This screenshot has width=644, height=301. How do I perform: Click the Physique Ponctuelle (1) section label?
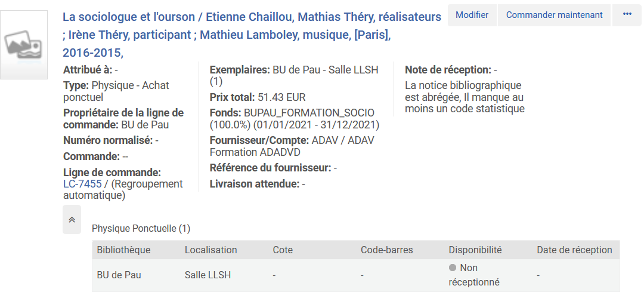(141, 228)
